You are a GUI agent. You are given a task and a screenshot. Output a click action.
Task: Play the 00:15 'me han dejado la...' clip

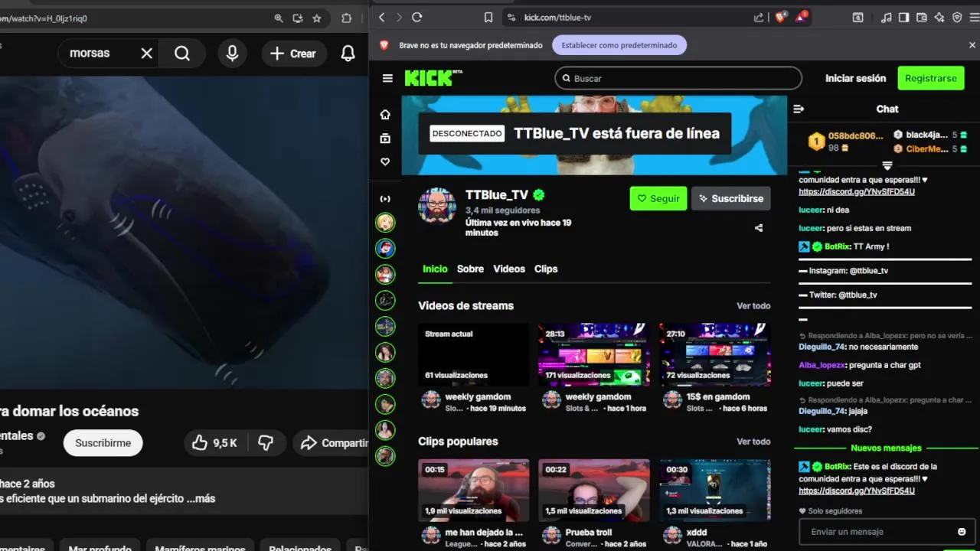coord(473,490)
